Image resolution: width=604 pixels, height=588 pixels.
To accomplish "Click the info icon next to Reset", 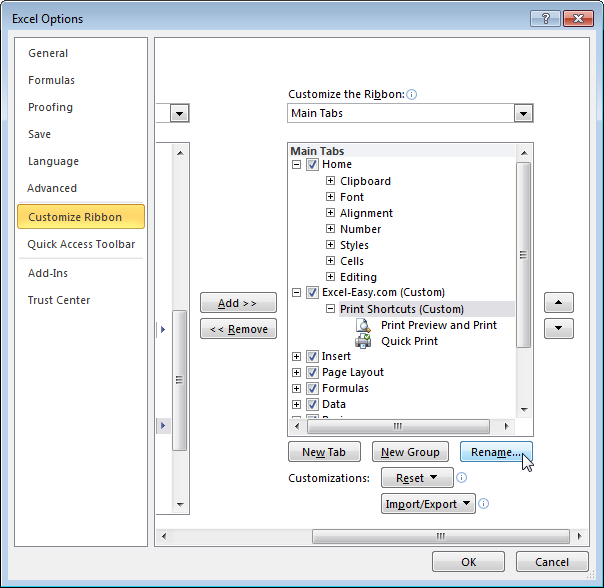I will pyautogui.click(x=461, y=478).
